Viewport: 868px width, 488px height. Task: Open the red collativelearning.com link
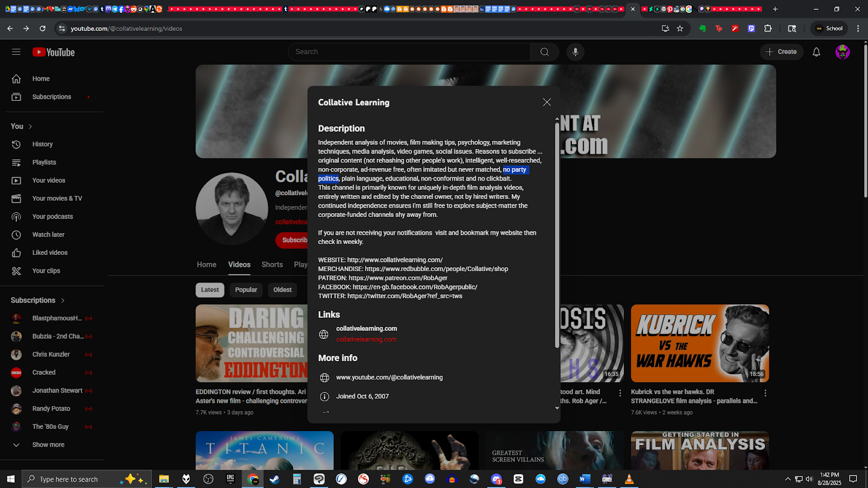366,339
